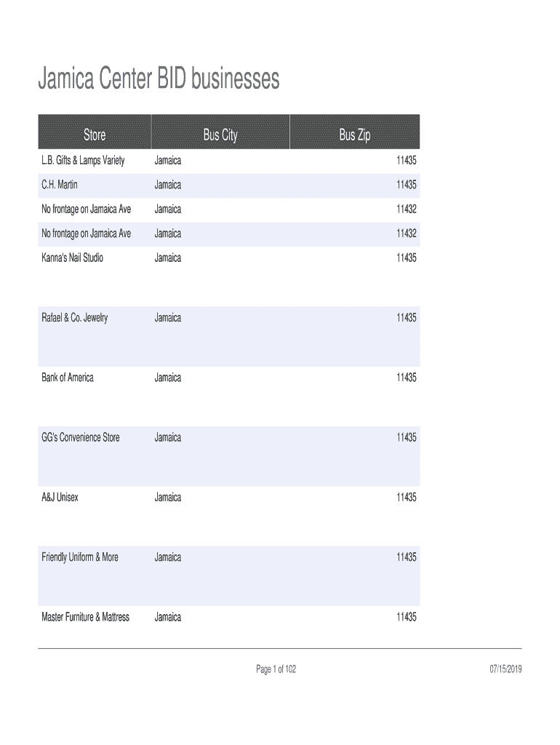Select the Rafael & Co. Jewelry row name

click(75, 318)
